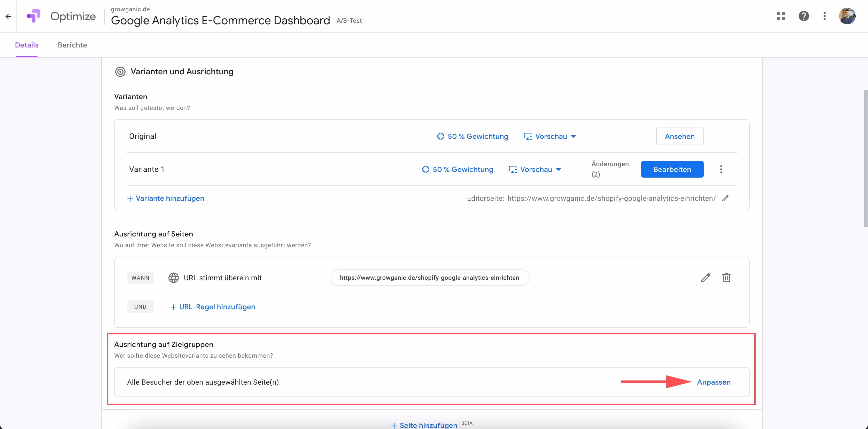Edit the Editorseite URL pencil icon
868x429 pixels.
click(725, 198)
